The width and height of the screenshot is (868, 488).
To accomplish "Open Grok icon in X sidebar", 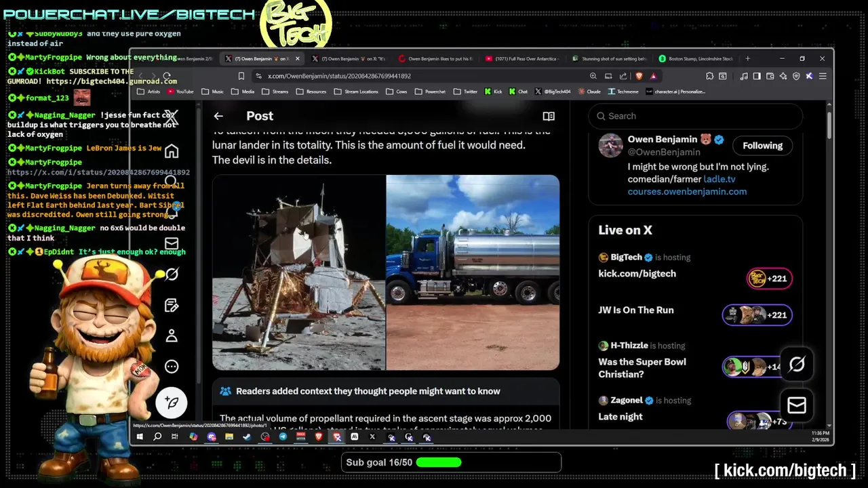I will (x=172, y=274).
